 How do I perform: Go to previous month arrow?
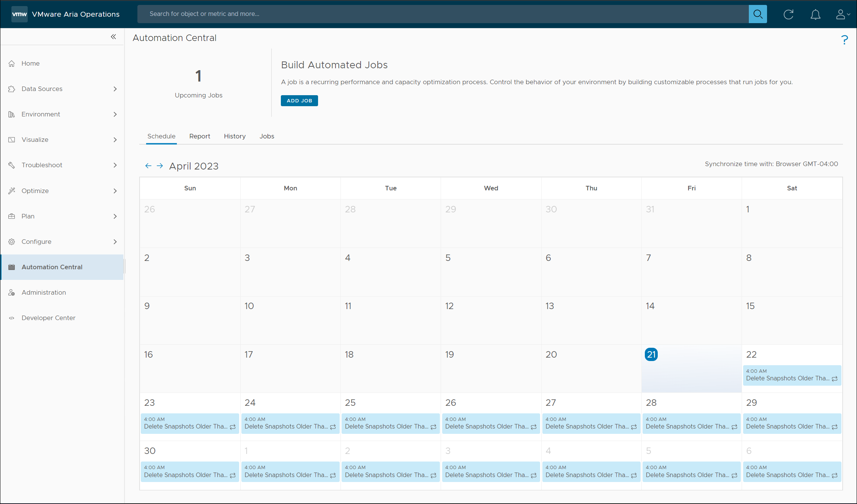tap(148, 166)
